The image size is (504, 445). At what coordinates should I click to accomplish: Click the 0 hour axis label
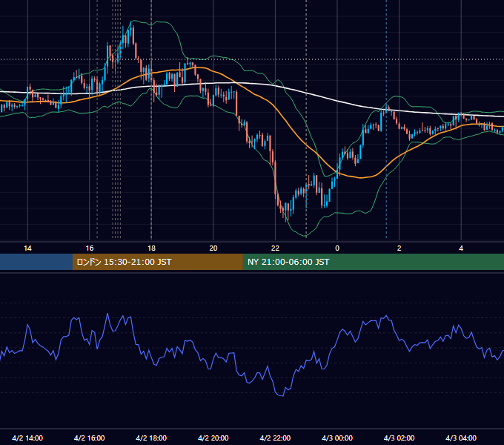point(337,248)
